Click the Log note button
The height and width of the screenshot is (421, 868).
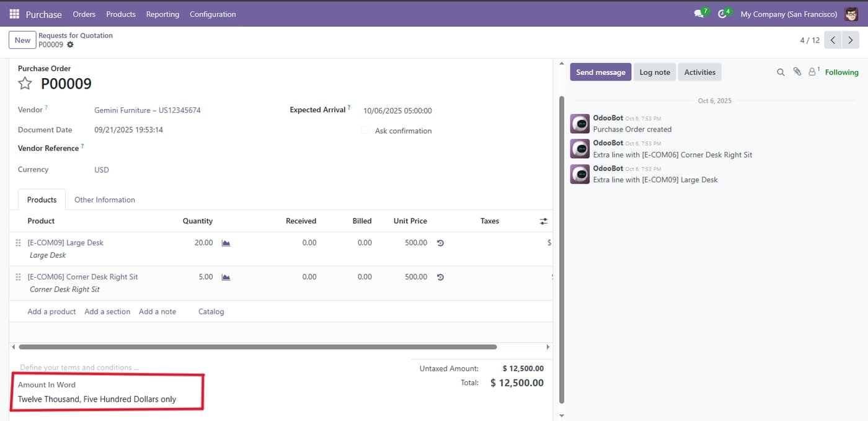point(655,72)
